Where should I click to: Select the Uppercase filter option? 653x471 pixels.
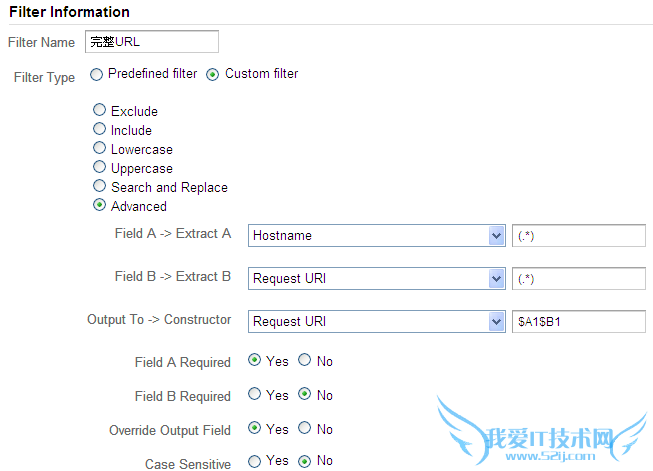[99, 167]
